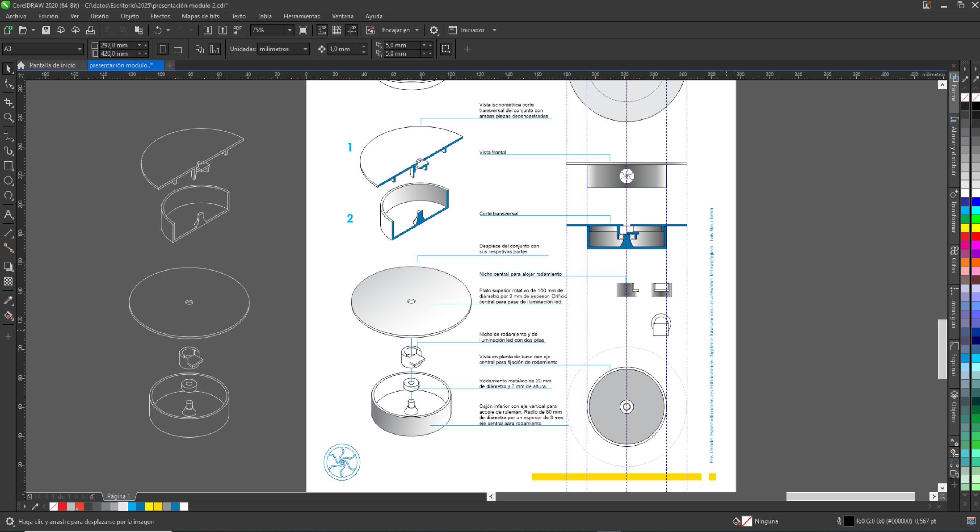Select the Crop tool
The width and height of the screenshot is (980, 532).
click(8, 102)
